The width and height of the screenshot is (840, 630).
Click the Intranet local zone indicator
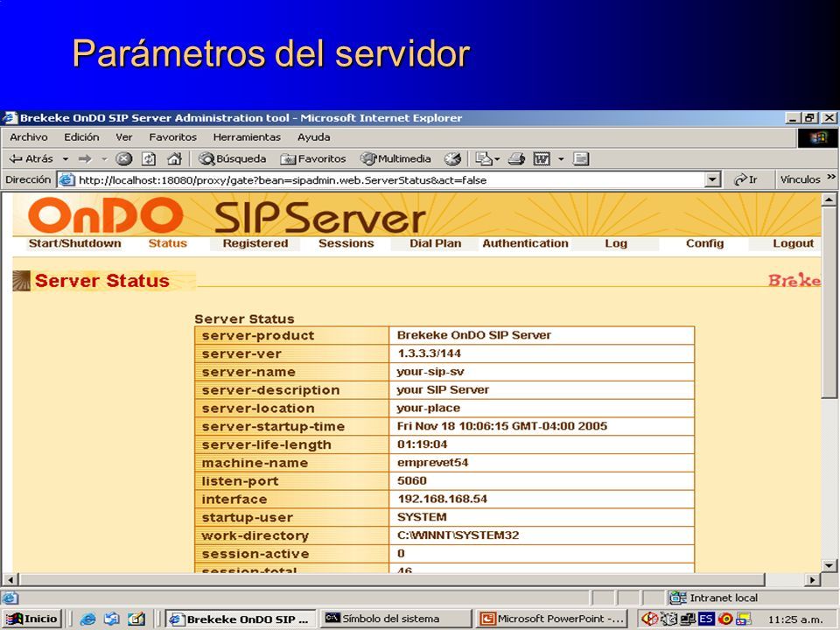[714, 598]
